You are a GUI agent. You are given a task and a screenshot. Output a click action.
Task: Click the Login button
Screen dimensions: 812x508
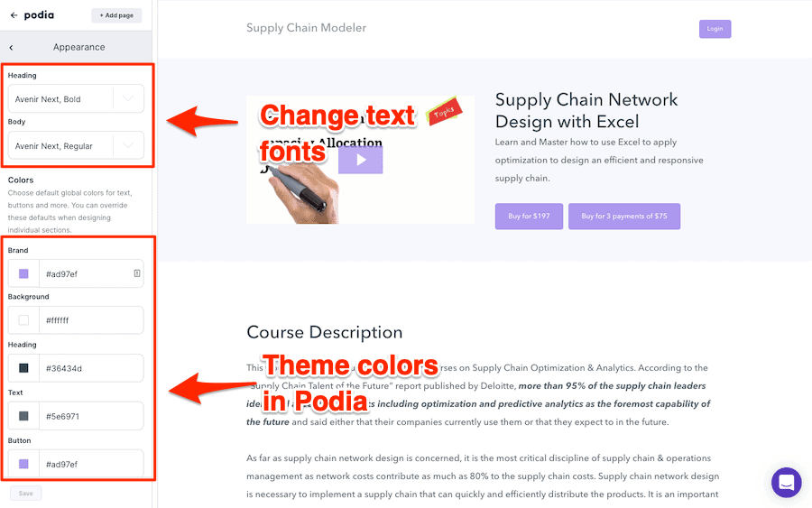coord(715,29)
